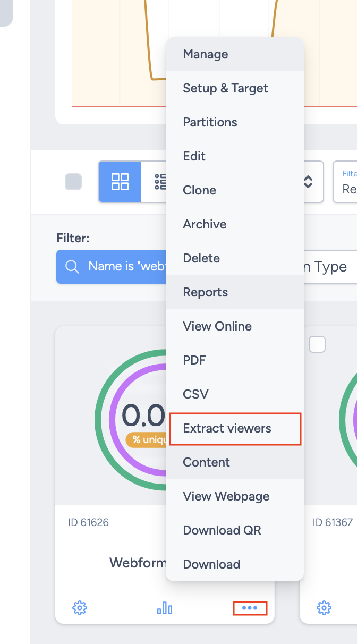Choose Extract viewers from menu
The height and width of the screenshot is (644, 357).
227,428
